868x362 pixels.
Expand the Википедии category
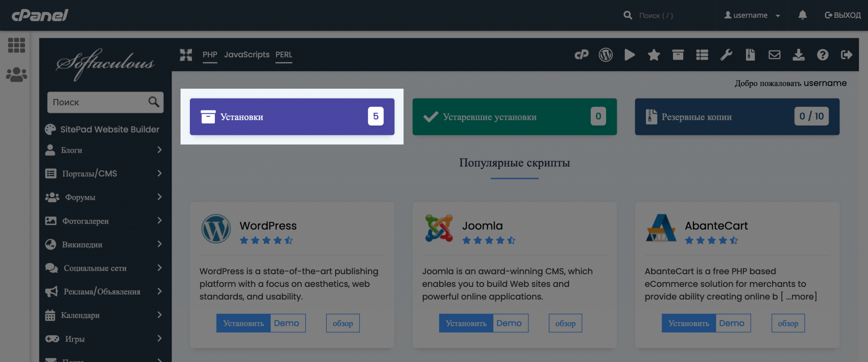click(104, 244)
